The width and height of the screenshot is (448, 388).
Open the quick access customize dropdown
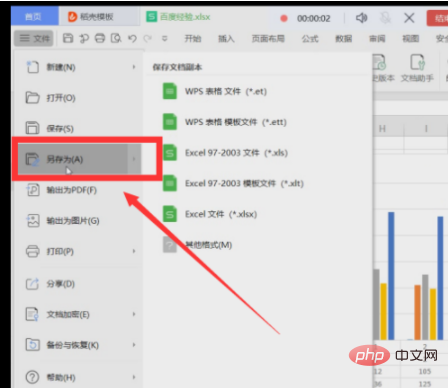click(164, 39)
